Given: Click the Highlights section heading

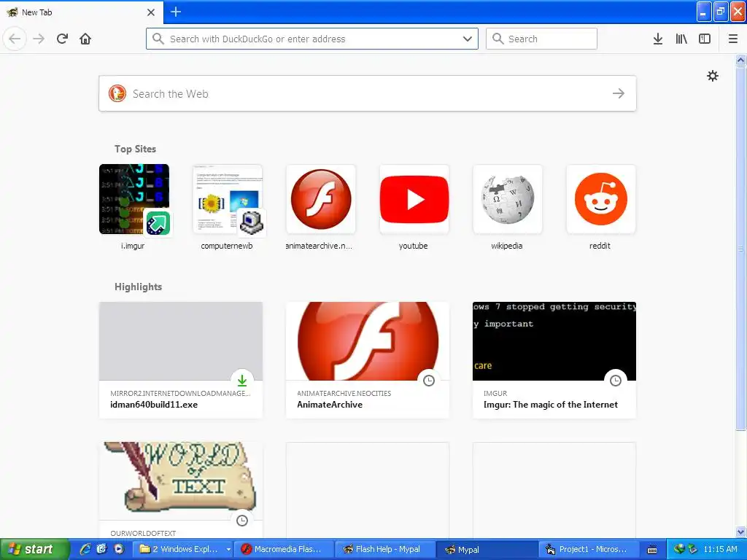Looking at the screenshot, I should (138, 287).
